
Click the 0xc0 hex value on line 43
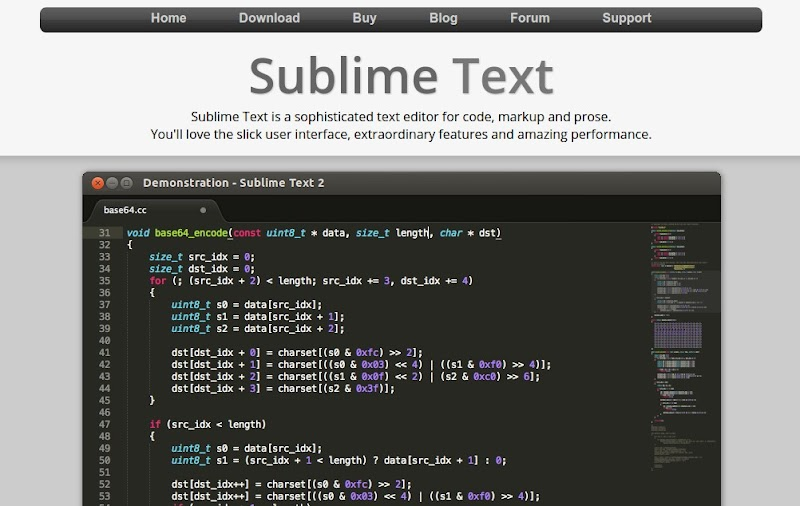(484, 377)
